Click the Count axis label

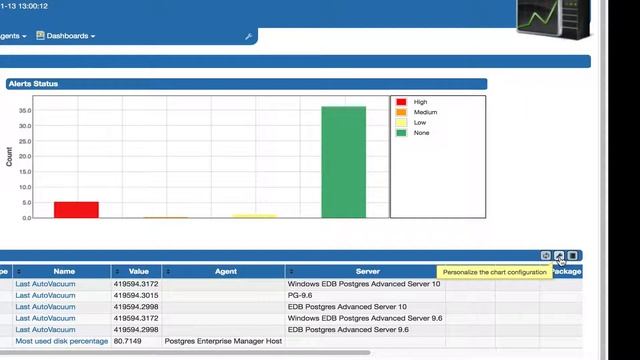9,157
